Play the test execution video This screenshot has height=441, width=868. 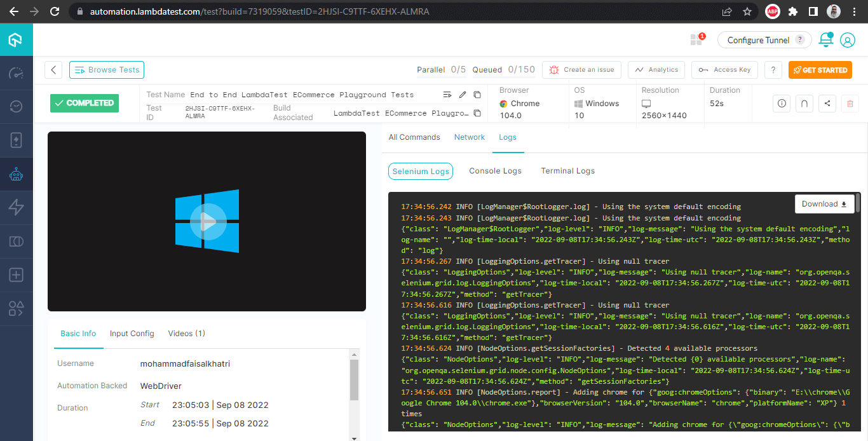coord(207,221)
